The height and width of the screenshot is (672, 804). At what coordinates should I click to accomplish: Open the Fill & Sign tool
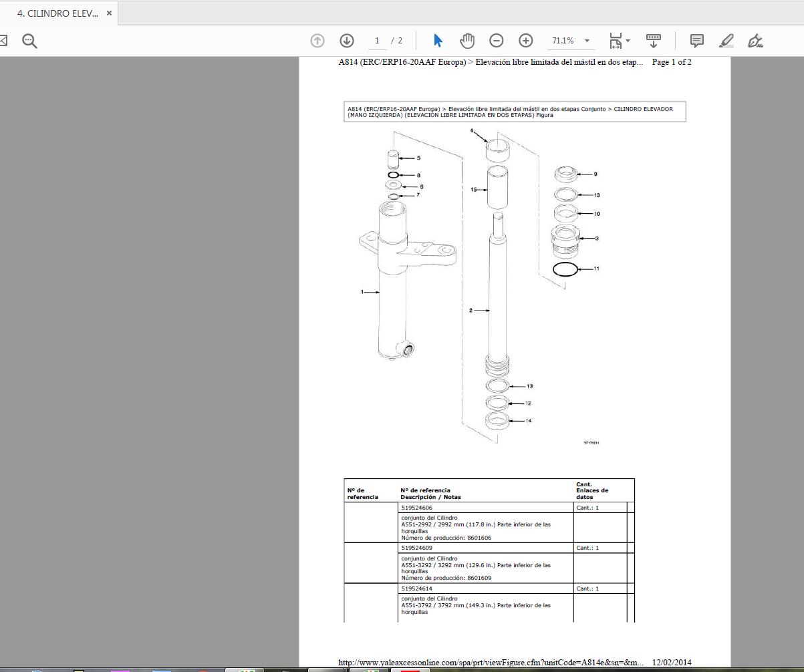(x=756, y=41)
